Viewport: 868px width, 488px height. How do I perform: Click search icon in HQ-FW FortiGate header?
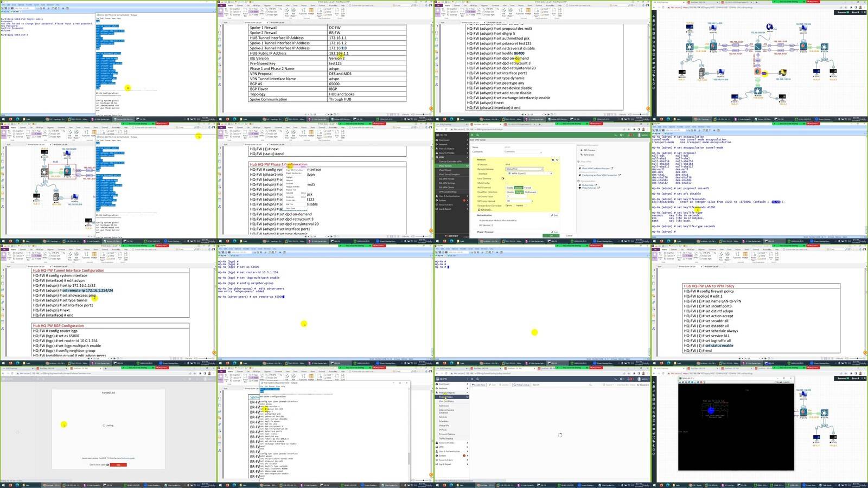(477, 135)
